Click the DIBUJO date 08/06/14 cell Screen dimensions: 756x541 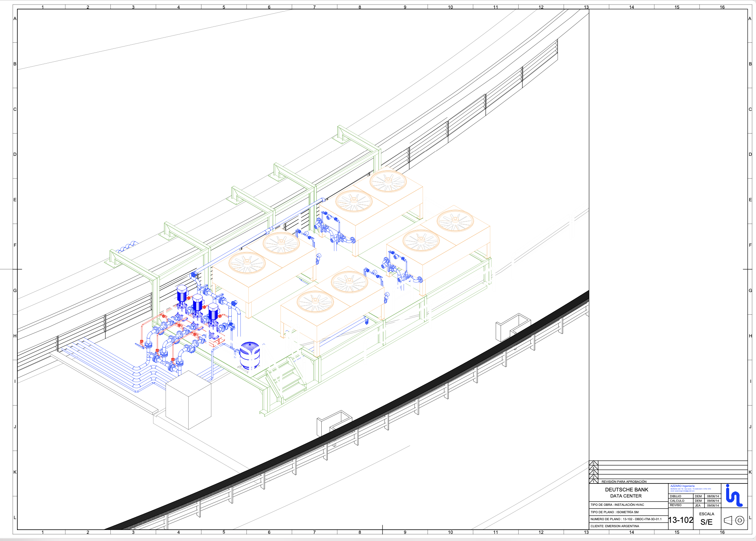point(713,496)
